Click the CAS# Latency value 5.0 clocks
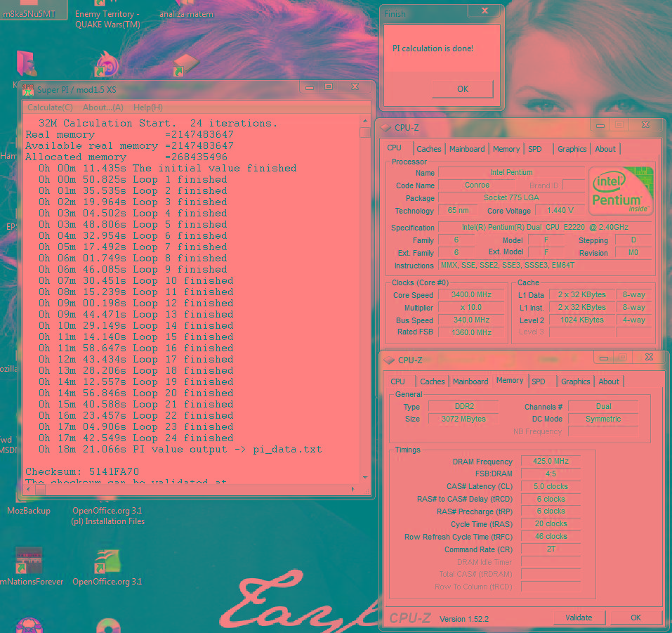 (x=551, y=486)
